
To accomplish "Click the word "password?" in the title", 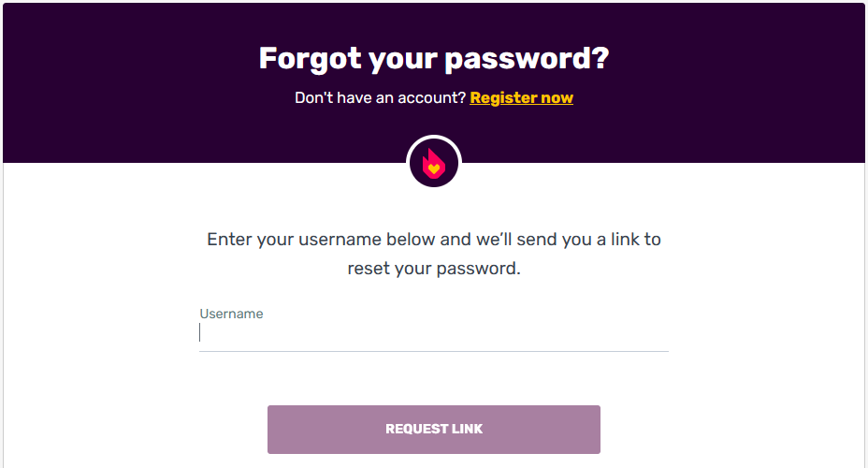I will (527, 60).
